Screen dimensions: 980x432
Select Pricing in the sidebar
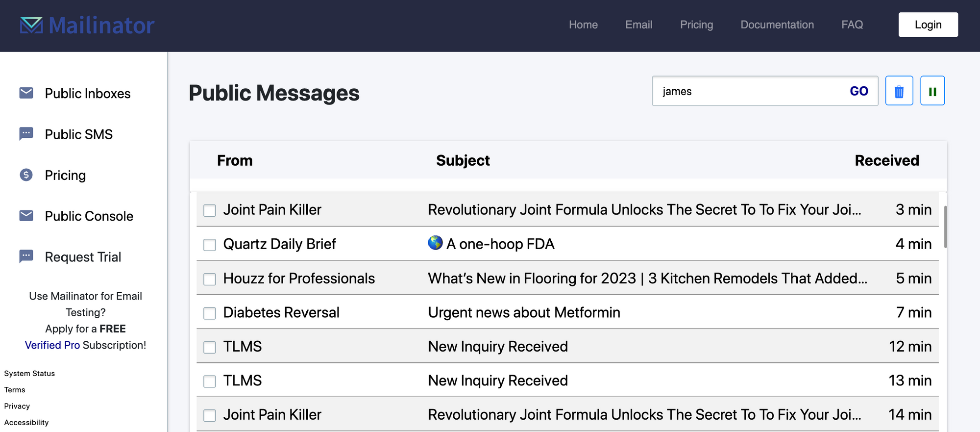[65, 175]
